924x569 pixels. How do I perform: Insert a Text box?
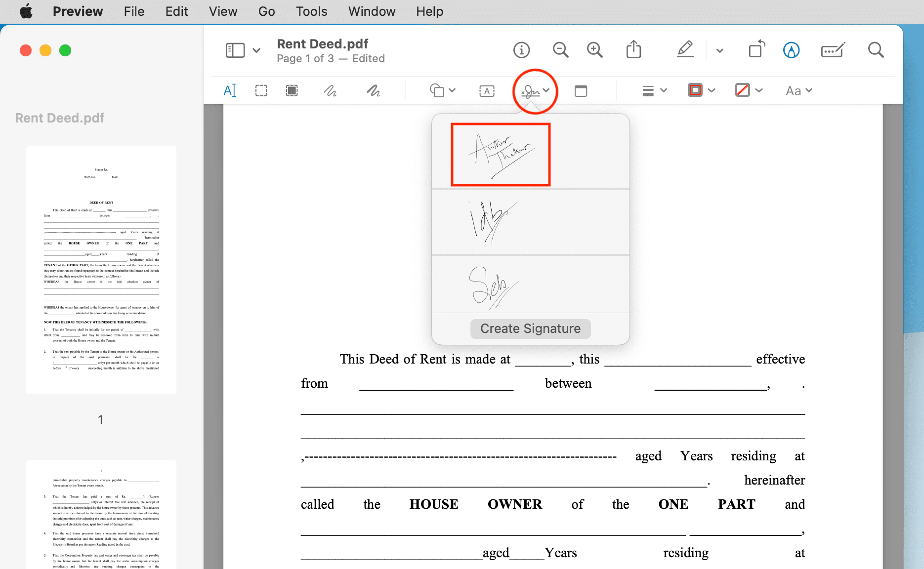(x=487, y=91)
